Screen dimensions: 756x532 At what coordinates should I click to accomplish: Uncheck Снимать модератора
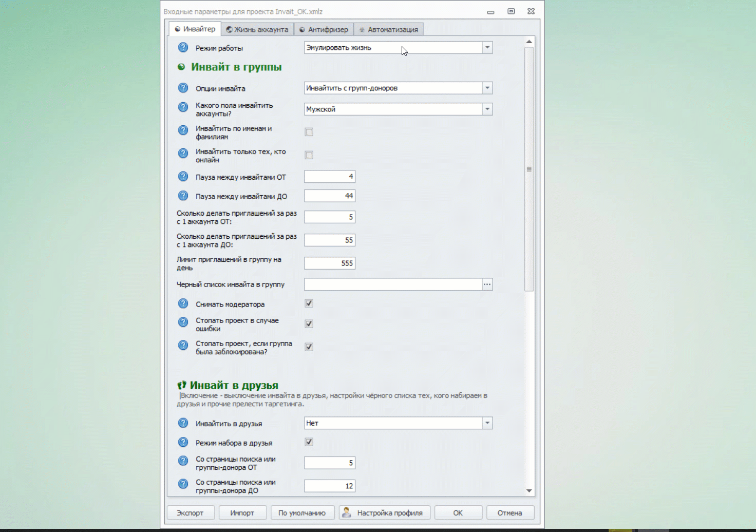[309, 303]
